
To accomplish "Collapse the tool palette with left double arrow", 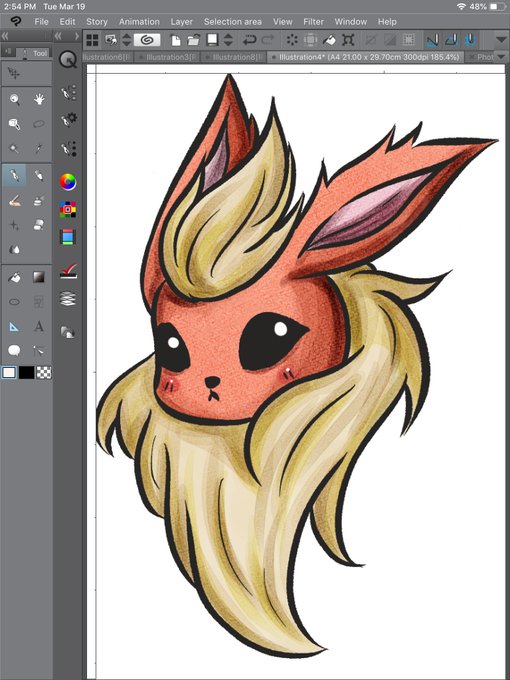I will [5, 36].
